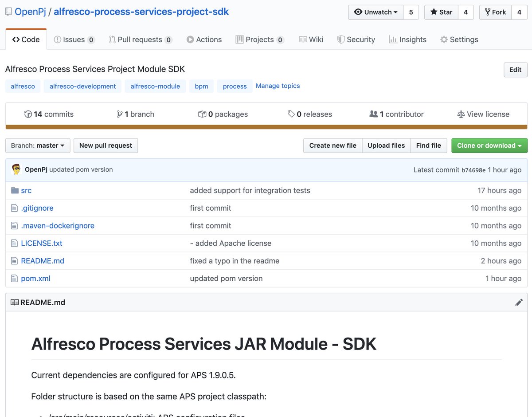
Task: Open the Issues tab
Action: click(74, 39)
